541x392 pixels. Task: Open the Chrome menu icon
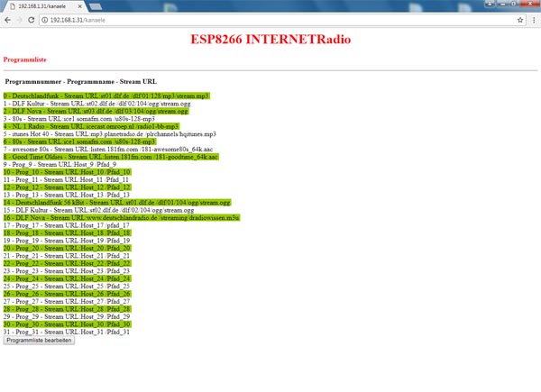[x=534, y=19]
